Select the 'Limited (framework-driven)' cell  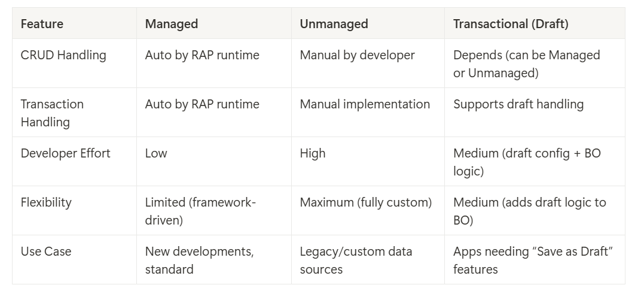click(x=214, y=210)
